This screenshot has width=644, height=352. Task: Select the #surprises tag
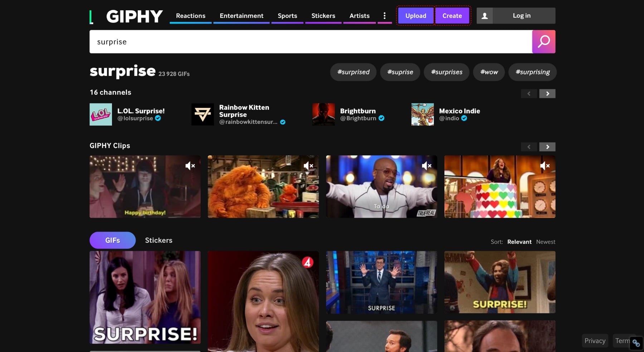coord(447,72)
